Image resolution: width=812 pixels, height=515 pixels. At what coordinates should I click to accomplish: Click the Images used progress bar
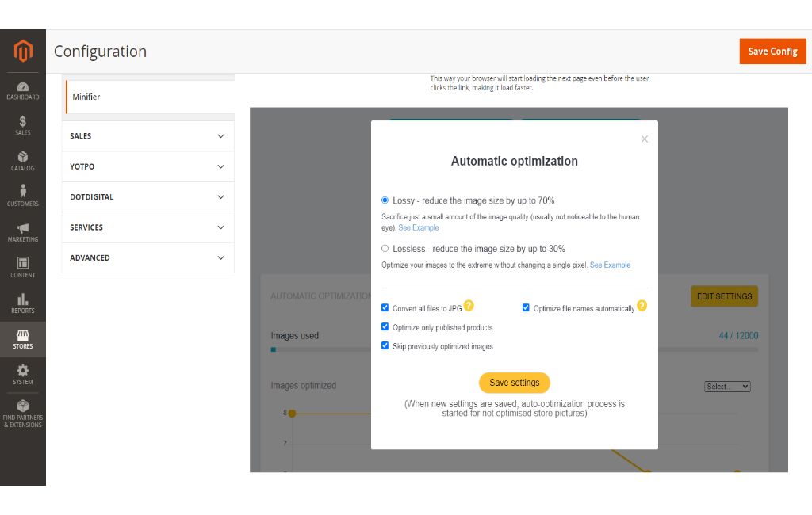[x=514, y=349]
